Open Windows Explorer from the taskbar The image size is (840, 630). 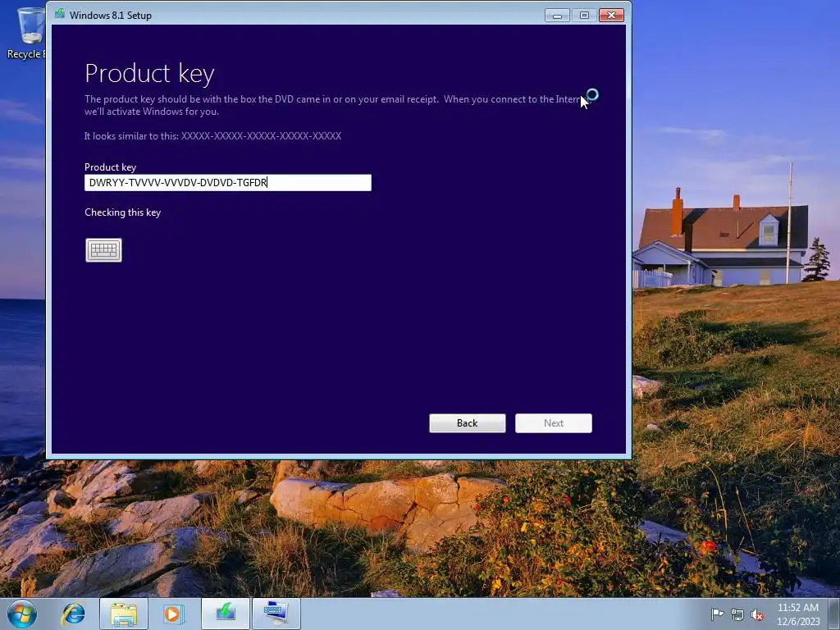coord(124,614)
